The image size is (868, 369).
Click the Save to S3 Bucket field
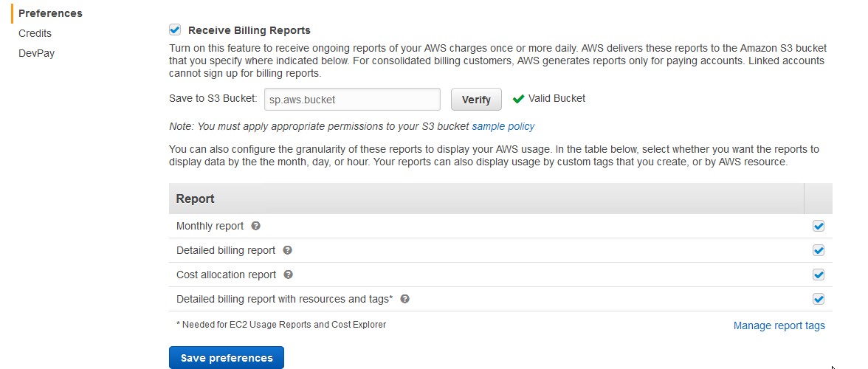click(352, 99)
